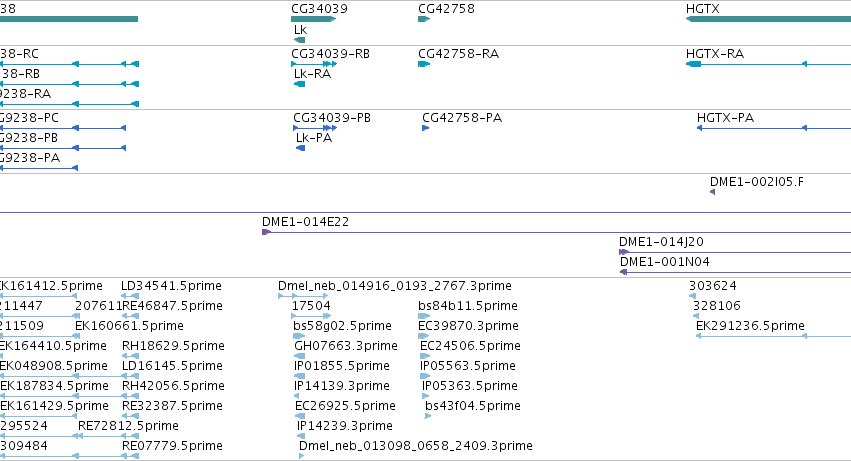
Task: Click the DME1-001N04 clone feature
Action: (735, 272)
